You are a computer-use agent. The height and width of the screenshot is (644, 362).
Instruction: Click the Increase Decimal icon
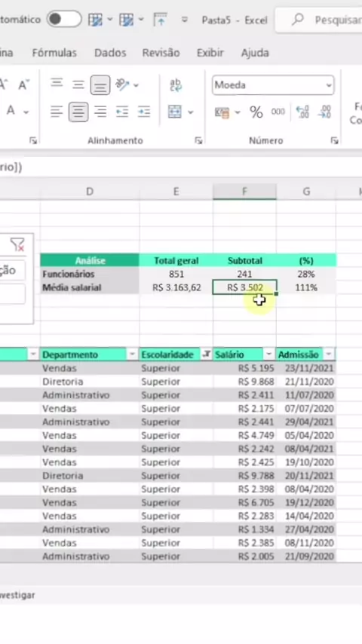click(302, 112)
